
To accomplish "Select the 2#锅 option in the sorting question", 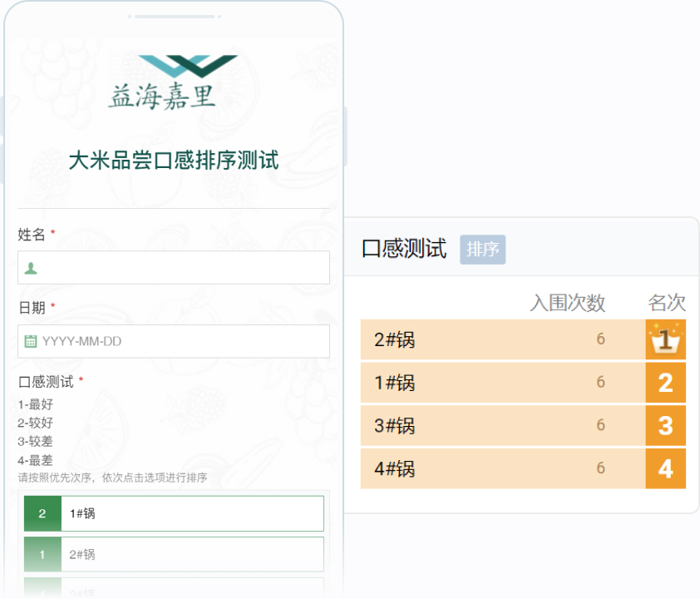I will [191, 554].
